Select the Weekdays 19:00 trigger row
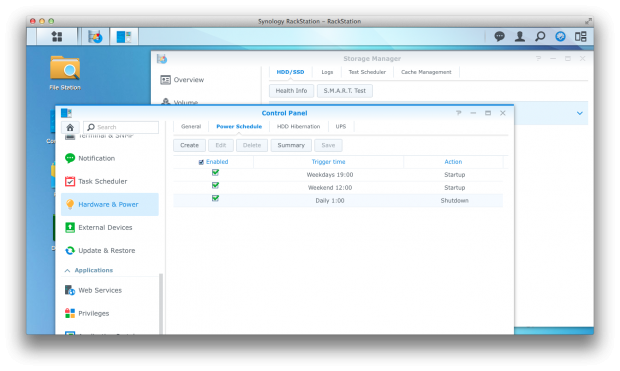Screen dimensions: 620x371 pos(338,175)
